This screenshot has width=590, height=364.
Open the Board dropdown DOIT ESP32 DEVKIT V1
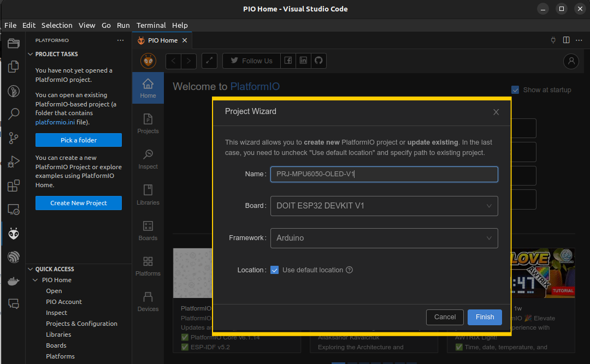pos(384,206)
